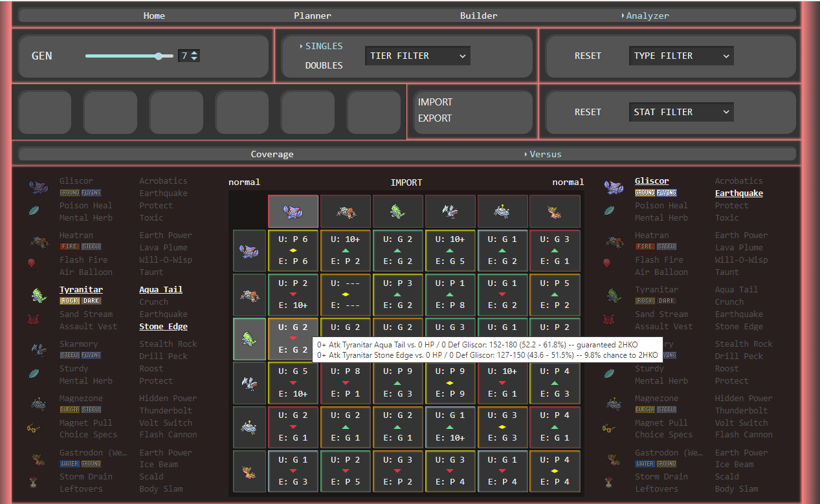Click the Choice Specs item icon on right team
820x504 pixels.
(x=609, y=428)
